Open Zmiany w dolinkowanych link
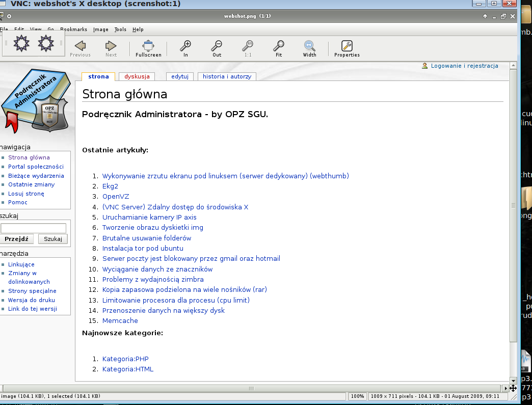The image size is (532, 405). [x=29, y=278]
